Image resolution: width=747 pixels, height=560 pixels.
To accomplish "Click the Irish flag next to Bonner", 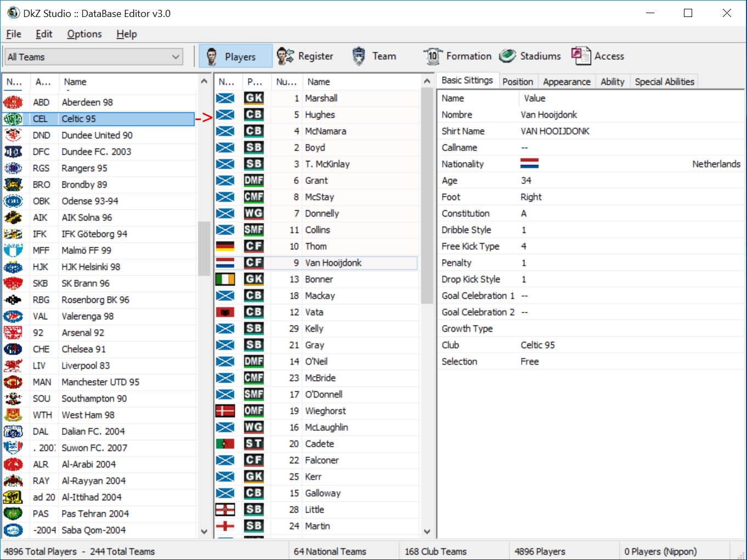I will pos(225,279).
